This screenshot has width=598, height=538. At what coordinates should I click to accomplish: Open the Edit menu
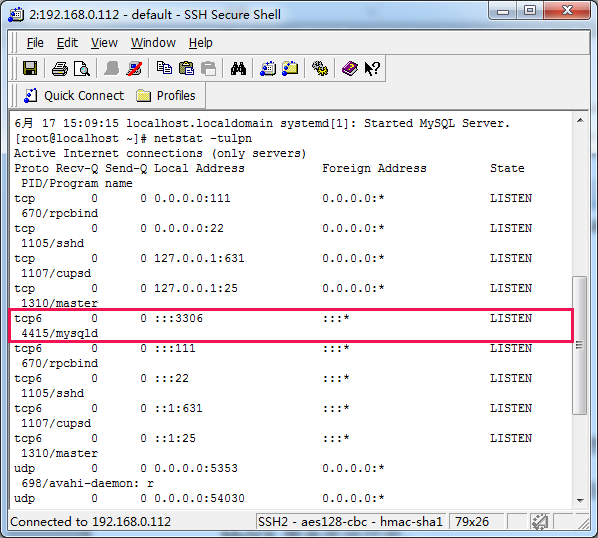67,43
